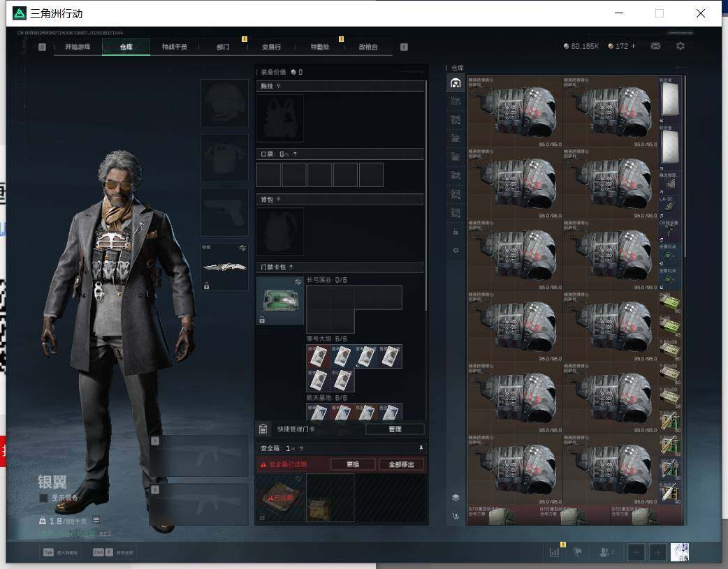728x569 pixels.
Task: Click the stack layers icon in storage sidebar
Action: (456, 498)
